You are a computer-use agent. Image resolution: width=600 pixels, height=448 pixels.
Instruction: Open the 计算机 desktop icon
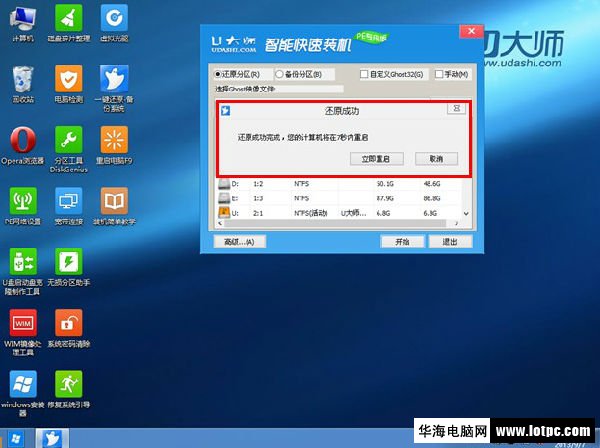tap(23, 24)
